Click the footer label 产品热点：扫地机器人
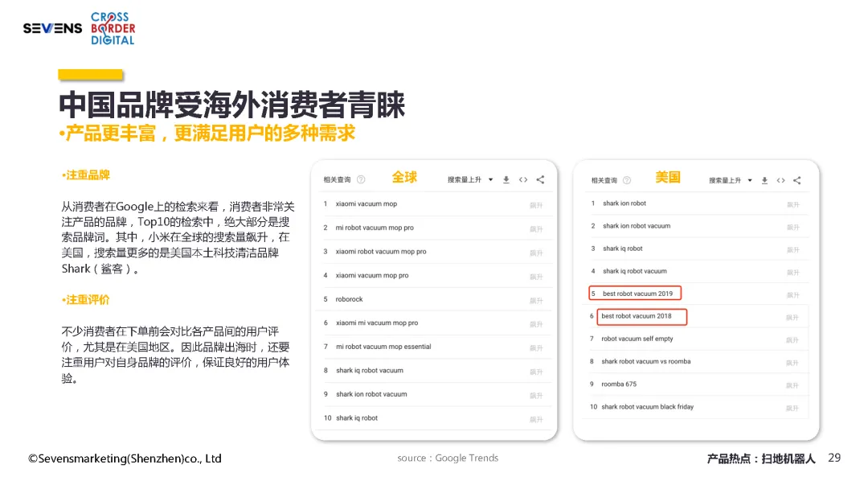 coord(761,458)
